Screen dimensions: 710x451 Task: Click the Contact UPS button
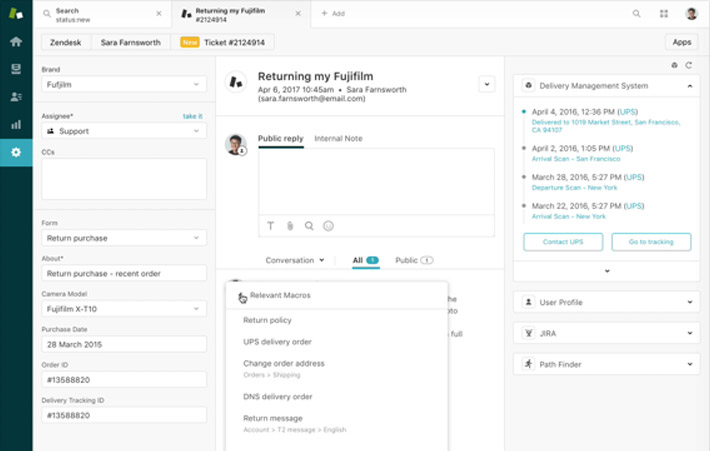tap(563, 242)
